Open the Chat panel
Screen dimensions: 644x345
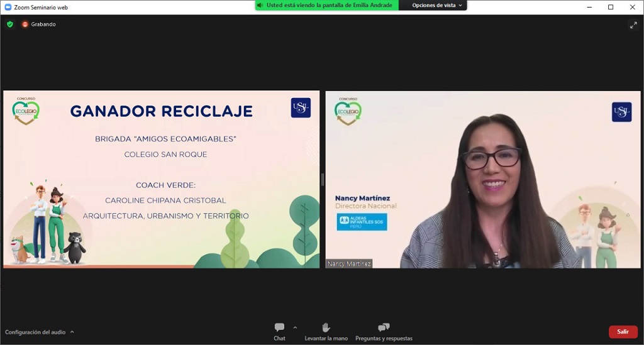pyautogui.click(x=279, y=332)
